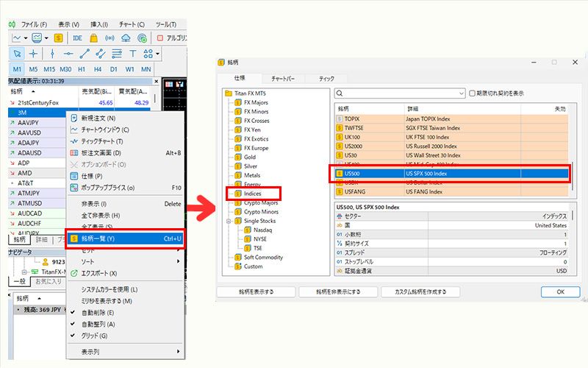Expand the shapes objects dropdown arrow
The image size is (588, 368).
pyautogui.click(x=157, y=54)
